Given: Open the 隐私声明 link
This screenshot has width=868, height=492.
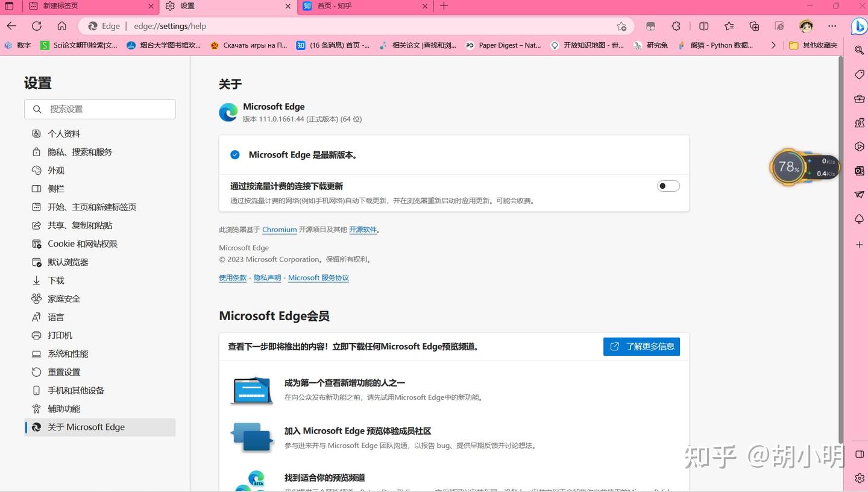Looking at the screenshot, I should 267,278.
